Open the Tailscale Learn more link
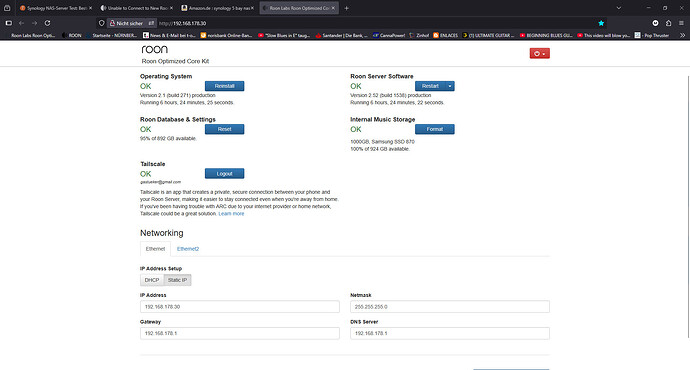 coord(231,214)
